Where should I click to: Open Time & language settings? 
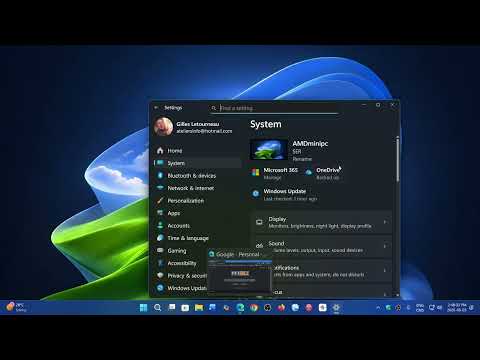point(197,238)
